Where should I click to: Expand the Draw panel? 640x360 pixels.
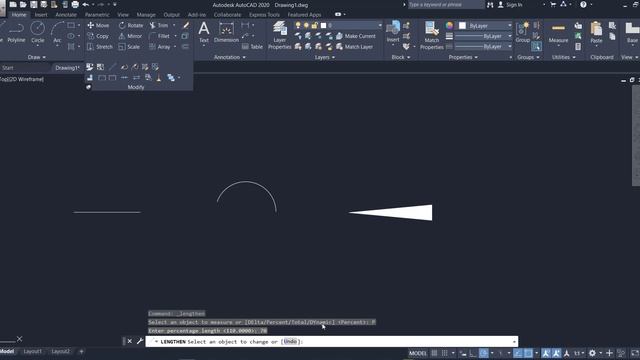(x=37, y=57)
